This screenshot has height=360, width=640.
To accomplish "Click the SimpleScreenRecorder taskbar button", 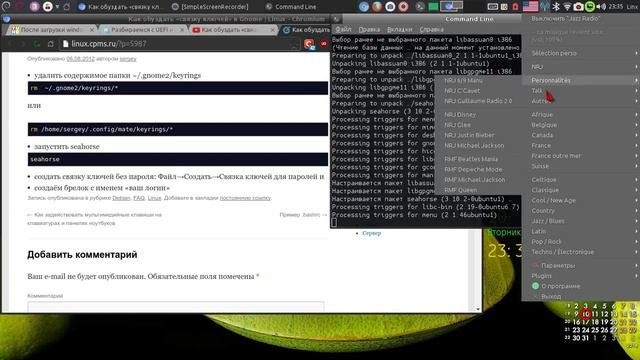I will [x=211, y=7].
